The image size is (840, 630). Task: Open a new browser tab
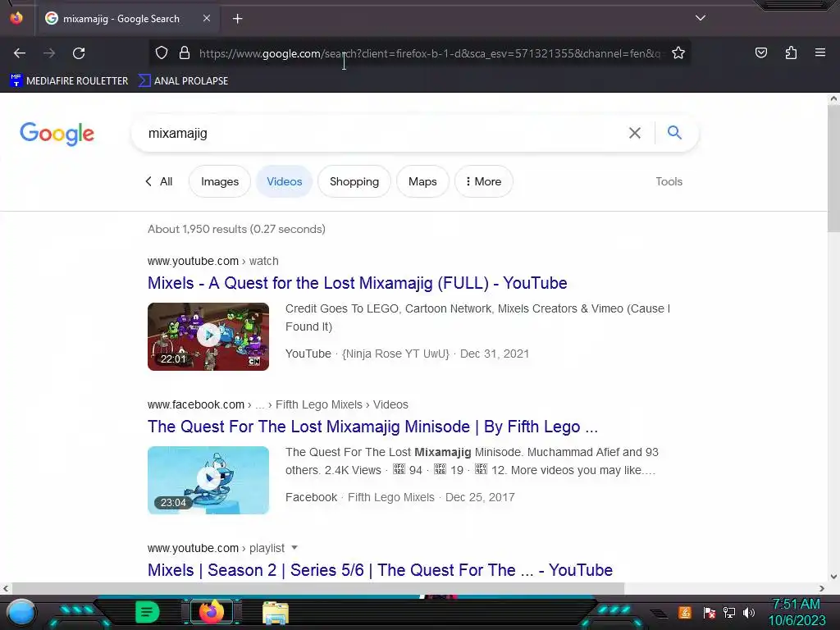pyautogui.click(x=237, y=19)
